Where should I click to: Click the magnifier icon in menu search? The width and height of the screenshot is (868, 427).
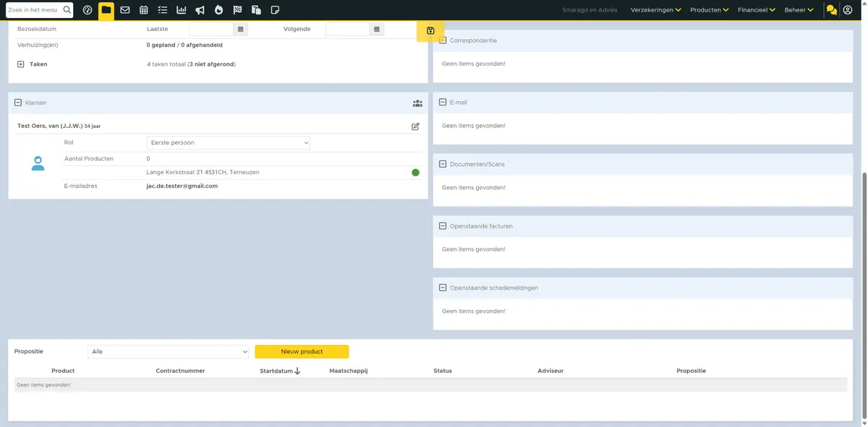click(x=67, y=10)
